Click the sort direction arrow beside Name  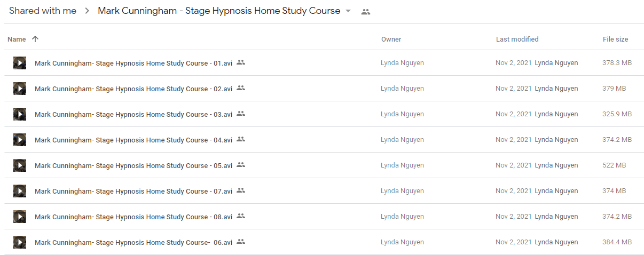(x=35, y=39)
